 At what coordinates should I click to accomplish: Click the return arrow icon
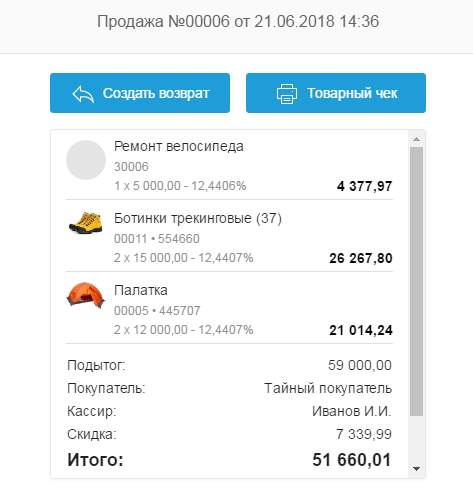point(83,94)
